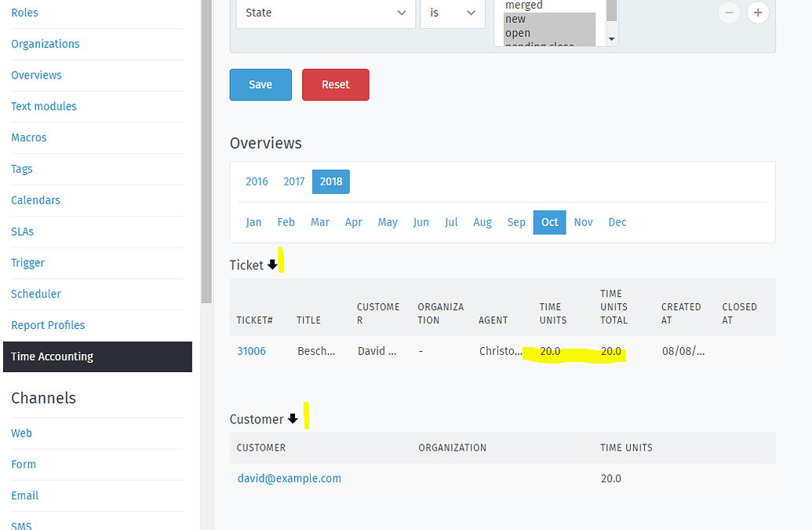The height and width of the screenshot is (530, 812).
Task: Go to Report Profiles settings
Action: pos(47,324)
